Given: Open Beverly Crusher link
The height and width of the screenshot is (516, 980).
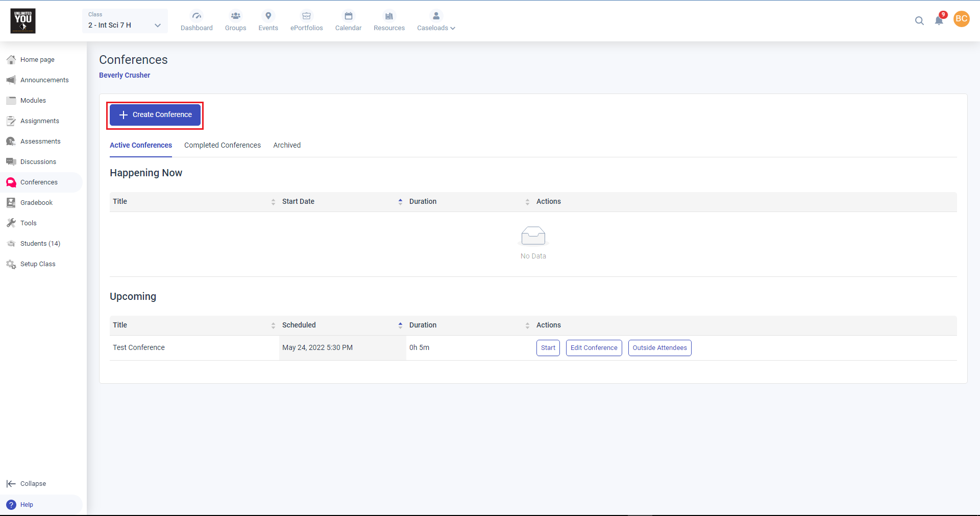Looking at the screenshot, I should 125,75.
